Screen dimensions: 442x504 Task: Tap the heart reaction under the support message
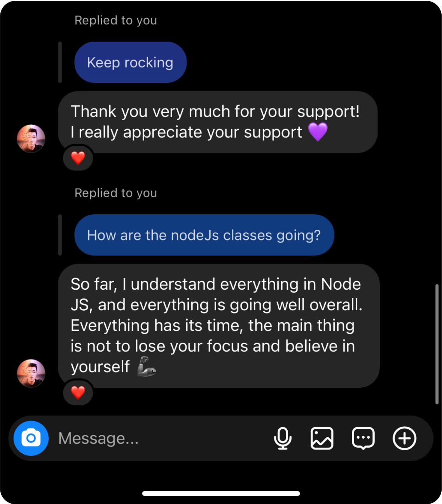pyautogui.click(x=78, y=158)
